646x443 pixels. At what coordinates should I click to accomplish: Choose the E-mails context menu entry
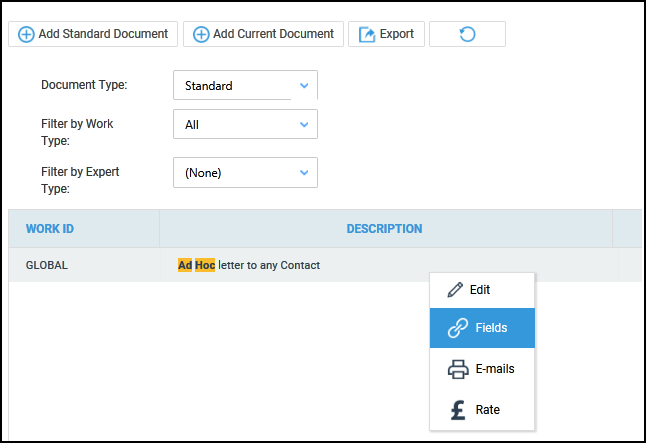tap(494, 369)
